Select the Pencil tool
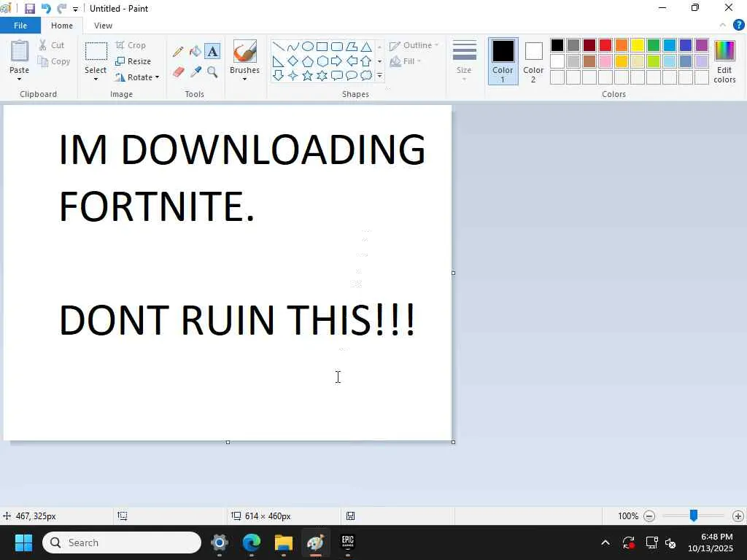 pyautogui.click(x=178, y=52)
